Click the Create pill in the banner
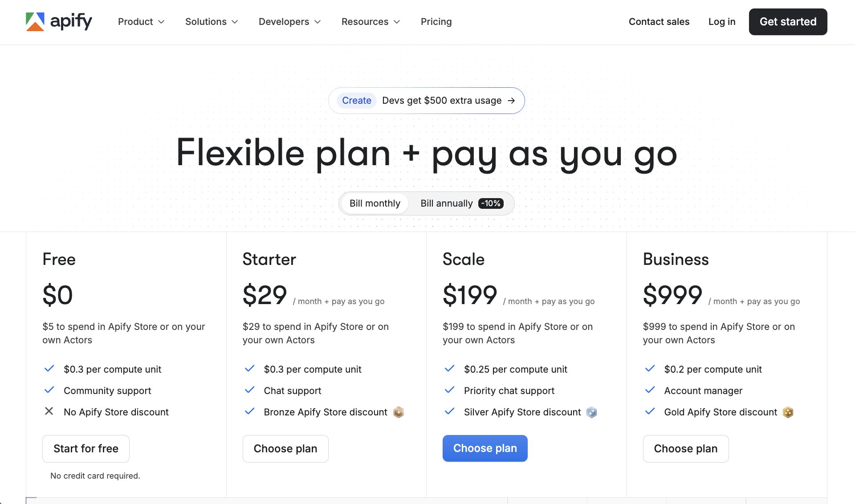This screenshot has height=504, width=855. (x=356, y=100)
